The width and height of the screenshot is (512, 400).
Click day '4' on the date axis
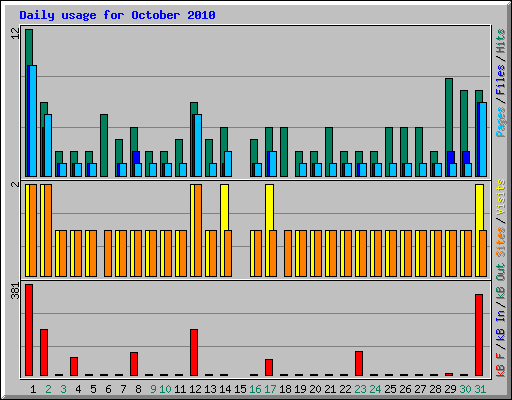78,389
